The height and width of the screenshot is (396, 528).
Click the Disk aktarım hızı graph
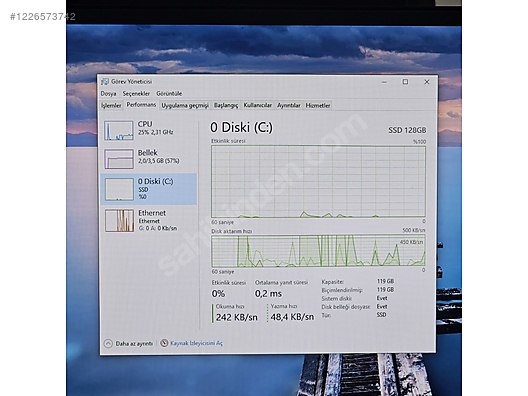tap(318, 251)
